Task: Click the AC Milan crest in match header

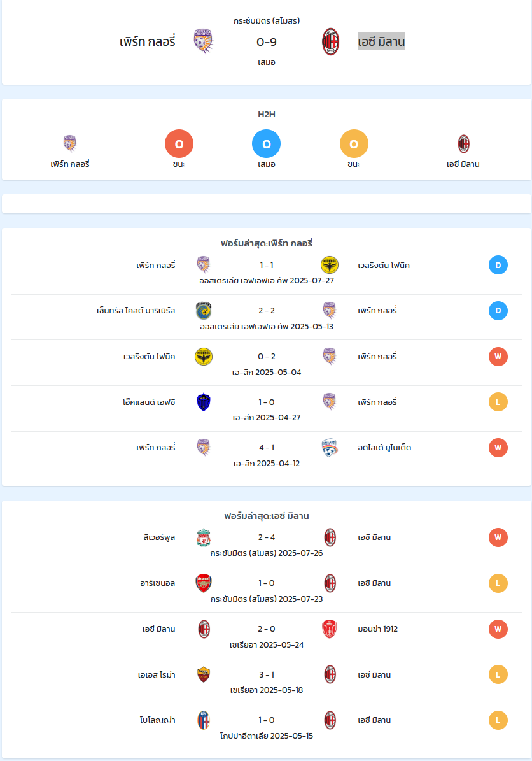Action: [330, 42]
